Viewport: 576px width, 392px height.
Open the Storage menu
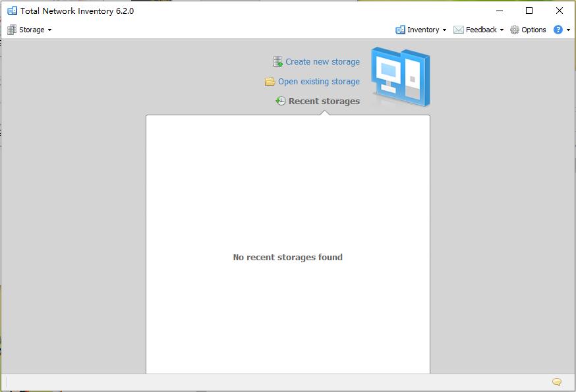point(30,30)
